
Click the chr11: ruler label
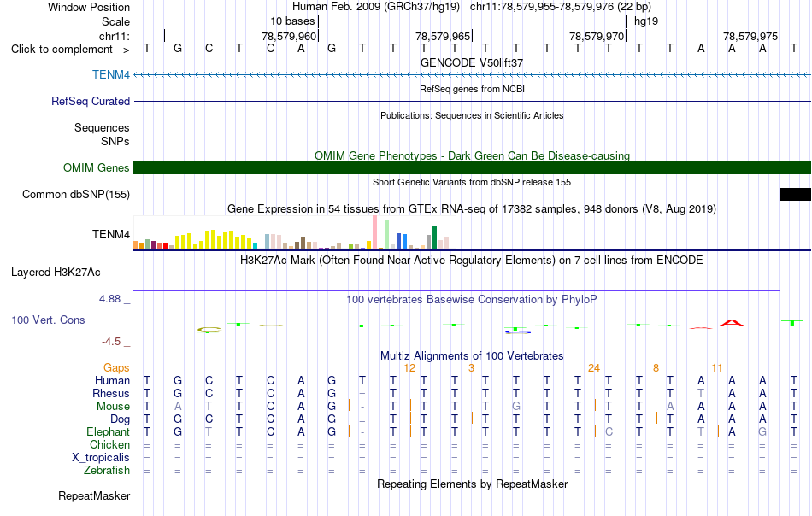115,36
